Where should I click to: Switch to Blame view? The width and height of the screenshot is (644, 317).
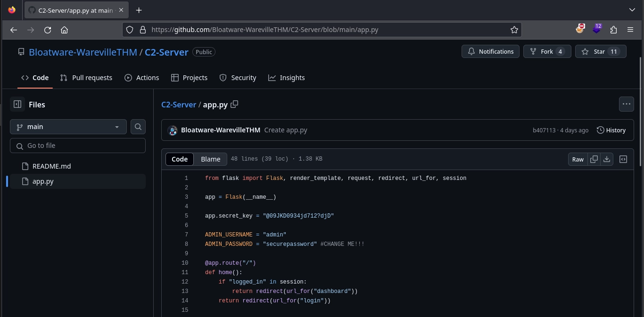[x=210, y=159]
